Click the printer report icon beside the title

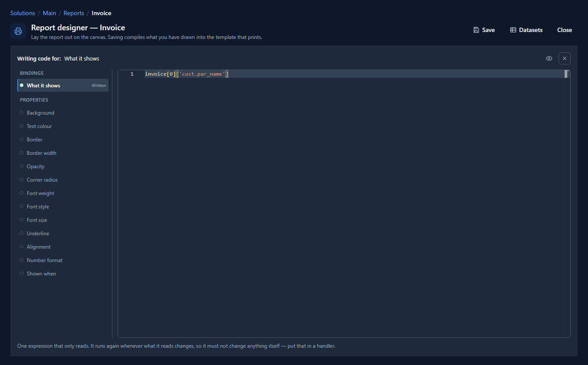point(18,31)
